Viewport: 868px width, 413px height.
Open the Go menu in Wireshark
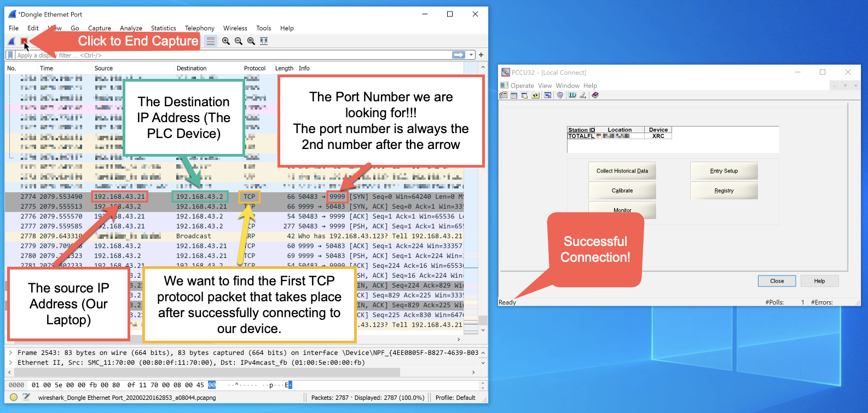[x=75, y=28]
